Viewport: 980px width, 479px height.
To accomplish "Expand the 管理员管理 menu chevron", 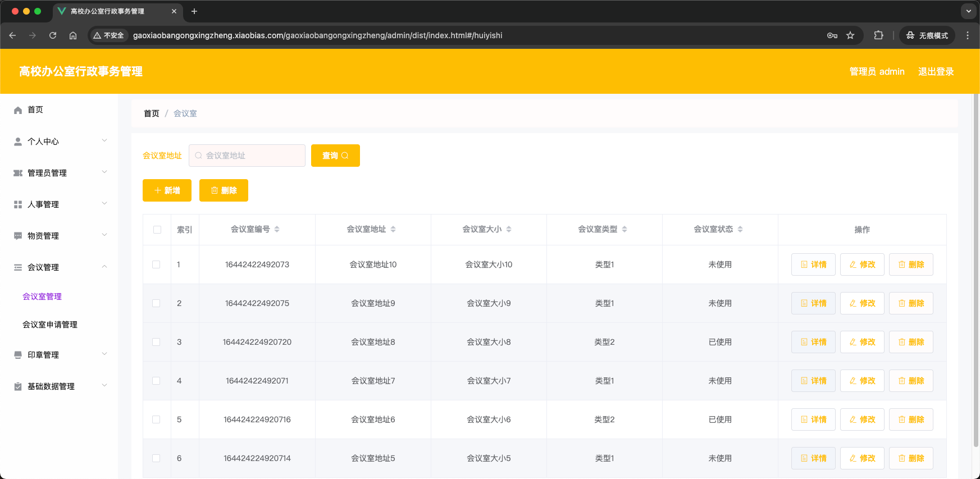I will tap(104, 172).
